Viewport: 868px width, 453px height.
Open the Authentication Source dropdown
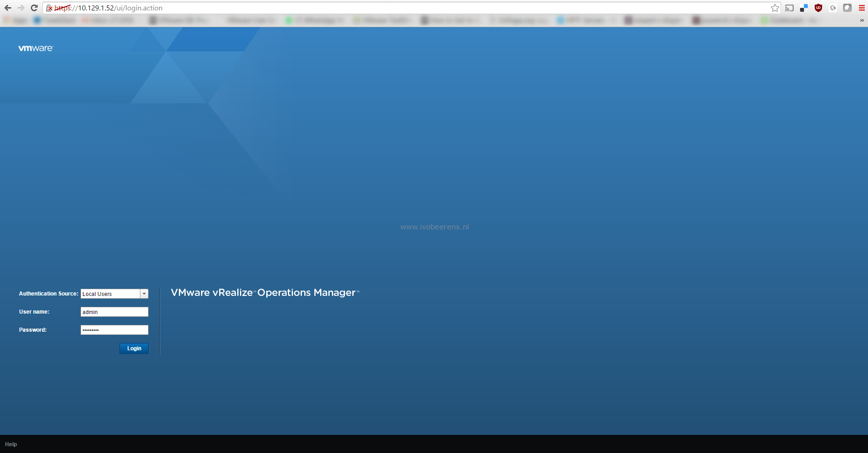tap(115, 294)
